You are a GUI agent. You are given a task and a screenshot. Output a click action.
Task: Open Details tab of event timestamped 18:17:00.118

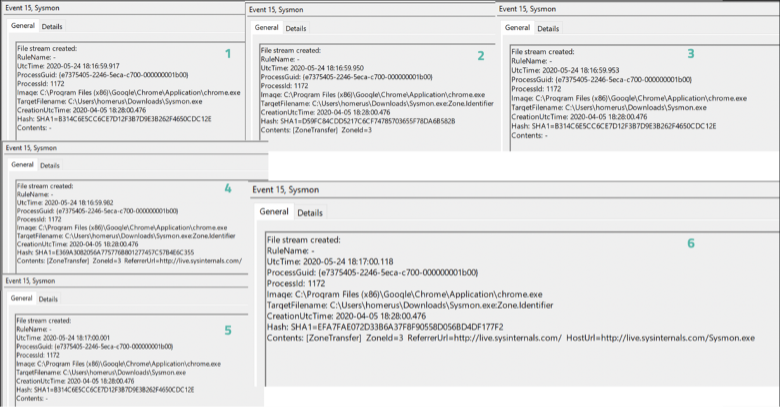tap(310, 213)
